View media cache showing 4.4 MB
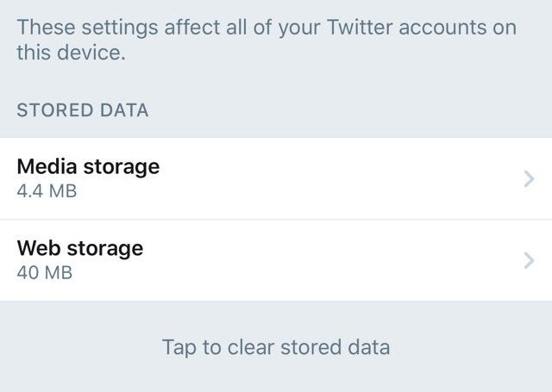The width and height of the screenshot is (552, 392). [47, 192]
